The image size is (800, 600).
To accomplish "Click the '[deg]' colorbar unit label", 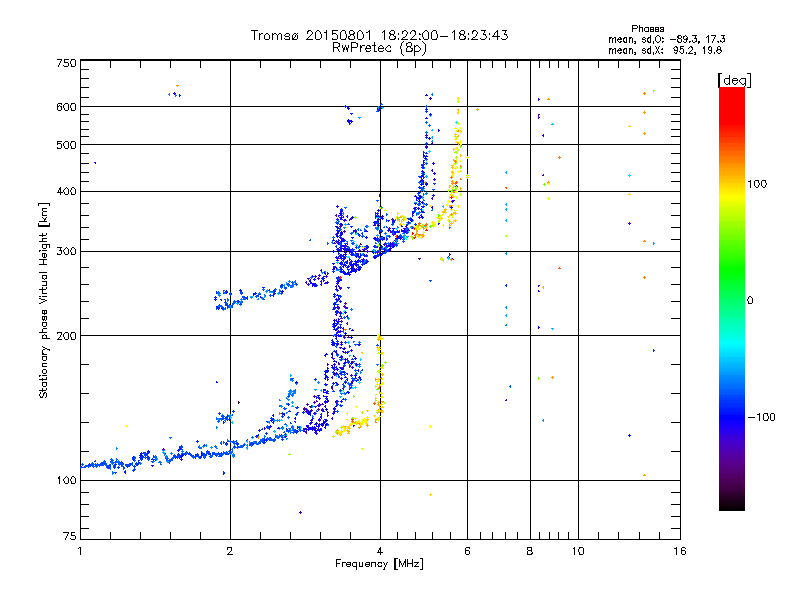I will pyautogui.click(x=734, y=80).
